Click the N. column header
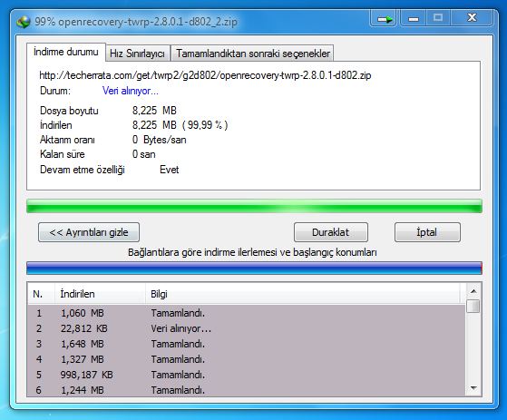507x420 pixels. point(41,294)
